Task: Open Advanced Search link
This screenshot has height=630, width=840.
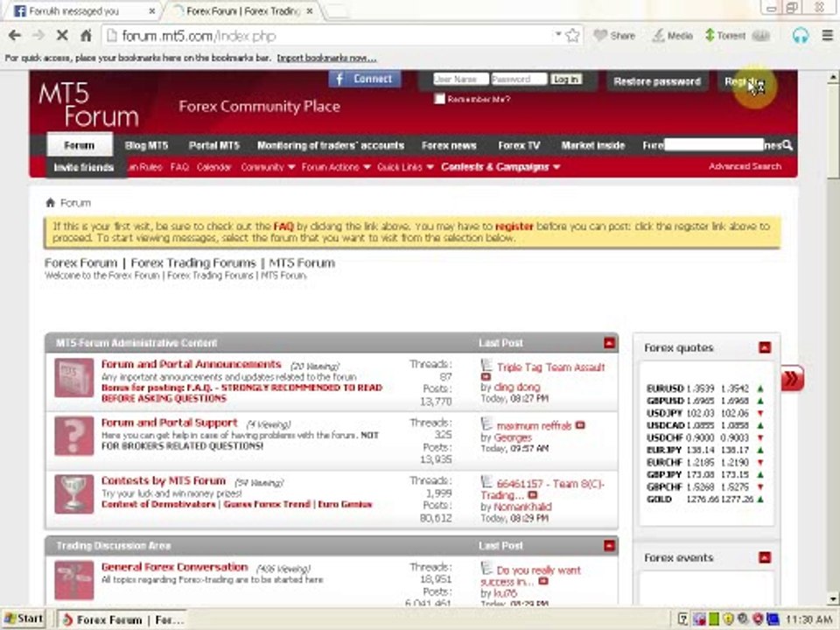Action: pos(745,166)
